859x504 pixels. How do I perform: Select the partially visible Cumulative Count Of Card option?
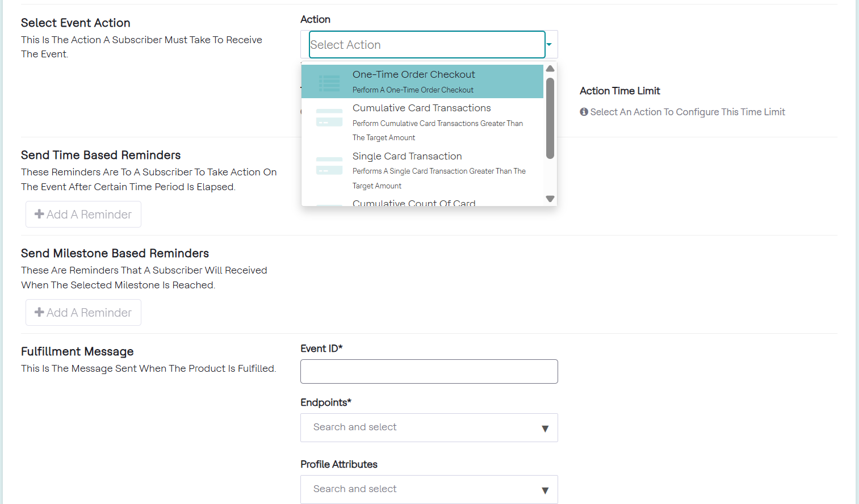414,202
